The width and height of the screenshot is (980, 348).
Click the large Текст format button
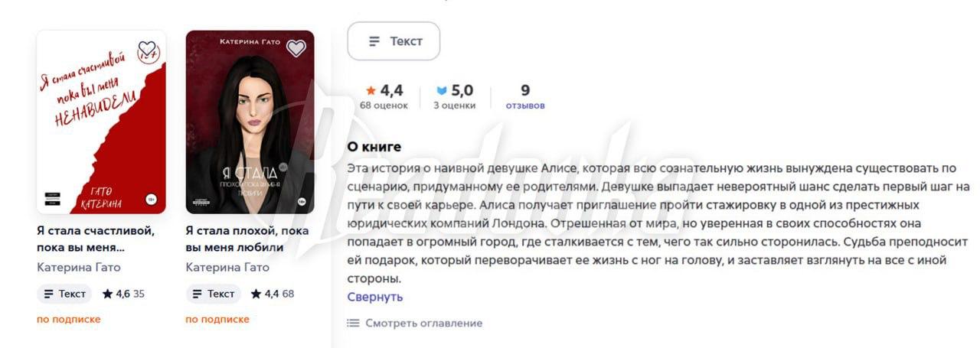click(394, 41)
